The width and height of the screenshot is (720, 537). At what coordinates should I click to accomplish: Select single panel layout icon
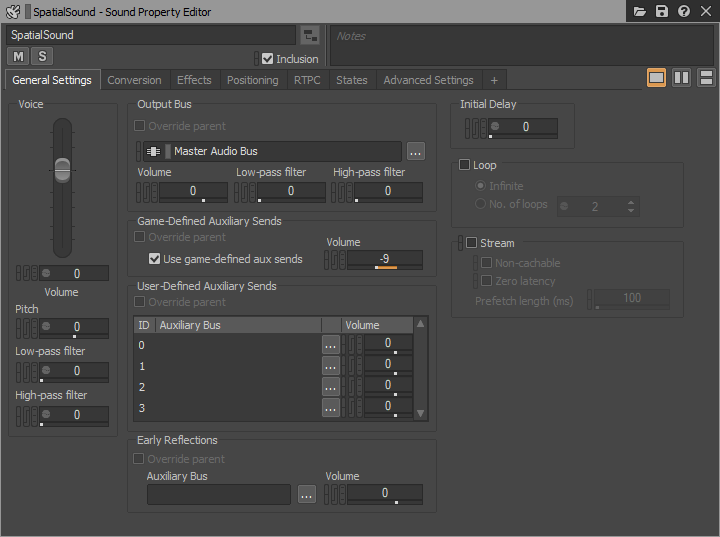(656, 78)
